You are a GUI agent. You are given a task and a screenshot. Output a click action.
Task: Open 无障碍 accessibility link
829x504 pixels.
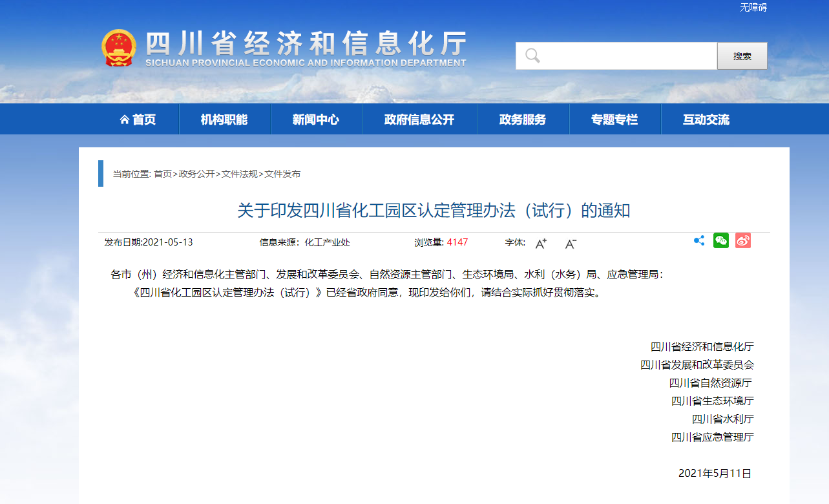pyautogui.click(x=753, y=8)
